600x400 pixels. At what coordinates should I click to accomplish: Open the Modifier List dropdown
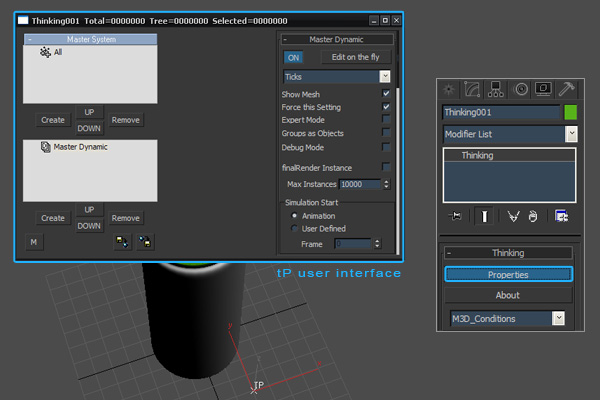[x=571, y=134]
